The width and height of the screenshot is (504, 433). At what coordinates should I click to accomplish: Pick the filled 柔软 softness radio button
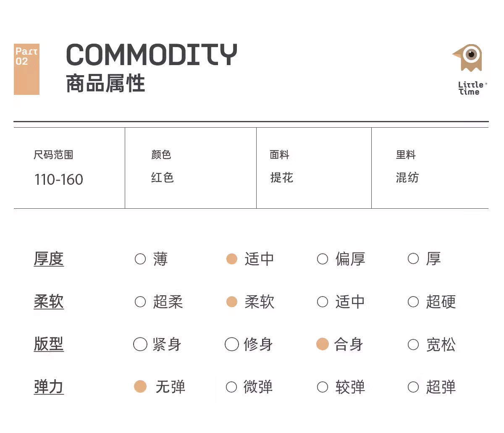point(232,302)
